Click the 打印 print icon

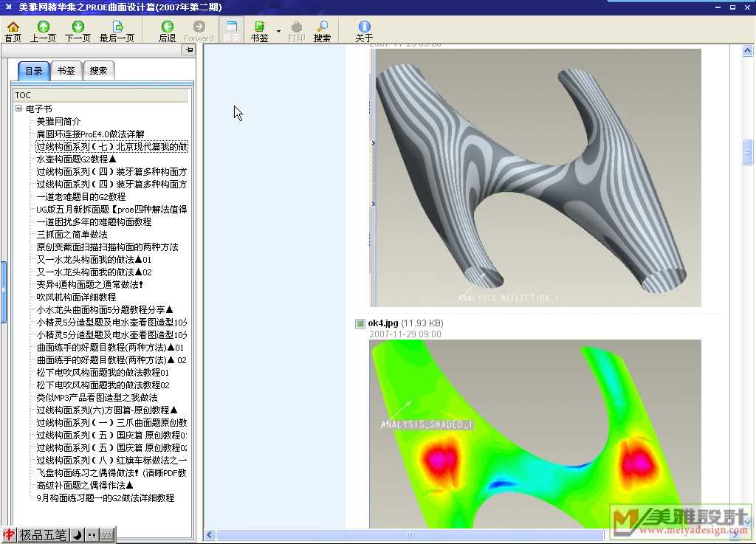click(x=297, y=31)
